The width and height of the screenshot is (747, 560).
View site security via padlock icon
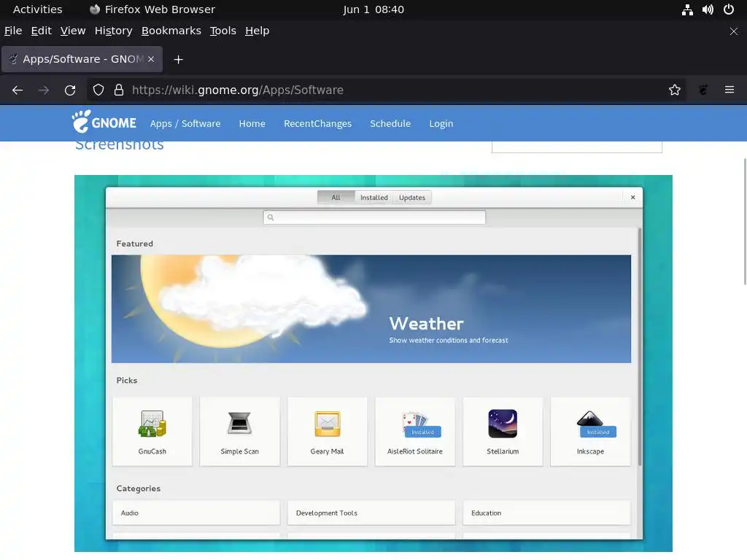(119, 90)
